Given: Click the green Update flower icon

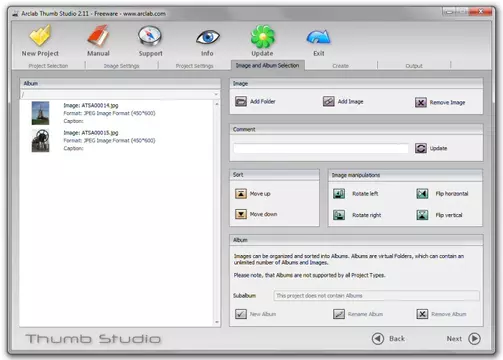Looking at the screenshot, I should pos(263,36).
